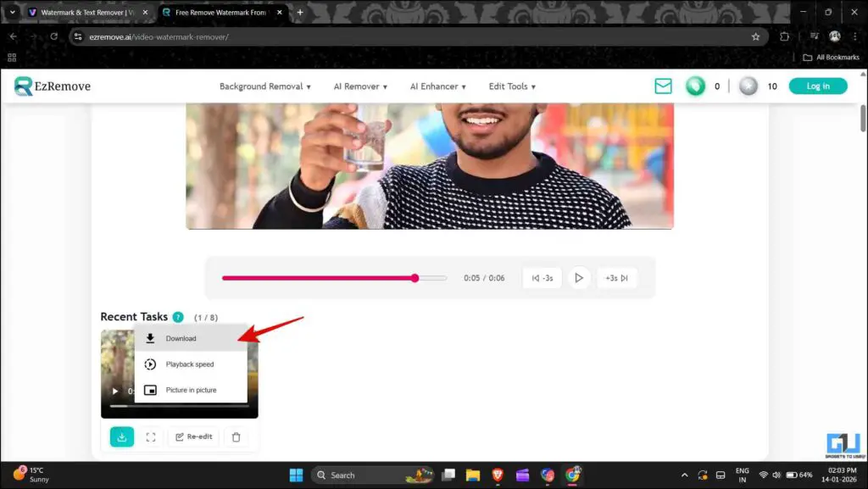Image resolution: width=868 pixels, height=489 pixels.
Task: Click the pink video progress slider
Action: (414, 278)
